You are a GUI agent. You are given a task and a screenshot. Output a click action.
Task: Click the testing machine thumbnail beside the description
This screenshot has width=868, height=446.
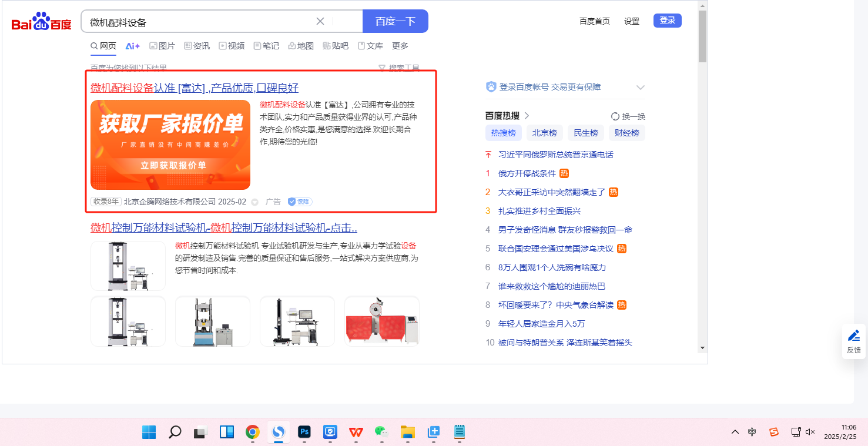(128, 266)
